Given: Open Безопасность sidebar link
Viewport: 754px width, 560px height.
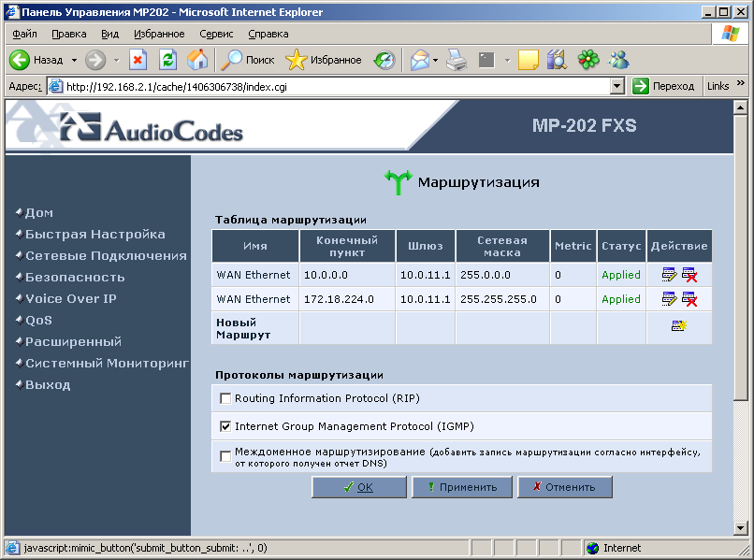Looking at the screenshot, I should coord(75,278).
